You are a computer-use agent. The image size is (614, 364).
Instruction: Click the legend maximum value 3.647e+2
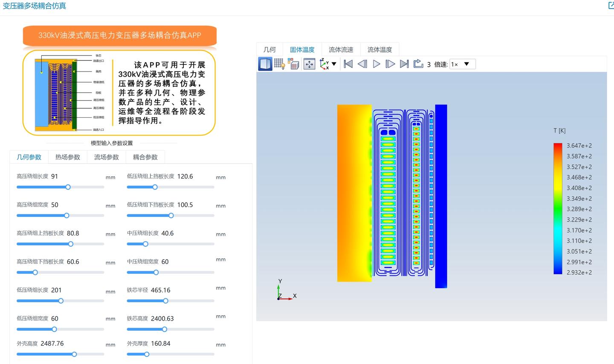coord(579,146)
